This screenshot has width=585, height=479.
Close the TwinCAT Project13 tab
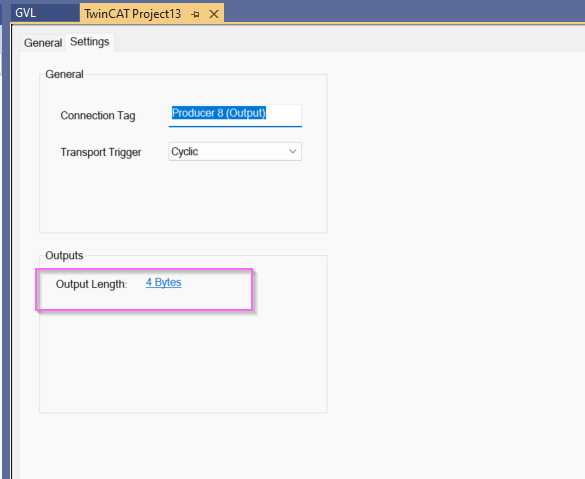[x=214, y=14]
